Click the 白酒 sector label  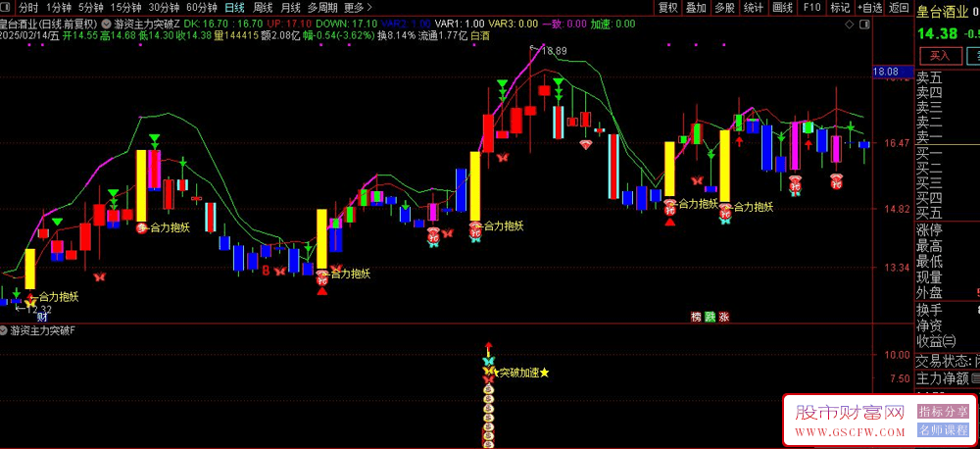click(479, 35)
